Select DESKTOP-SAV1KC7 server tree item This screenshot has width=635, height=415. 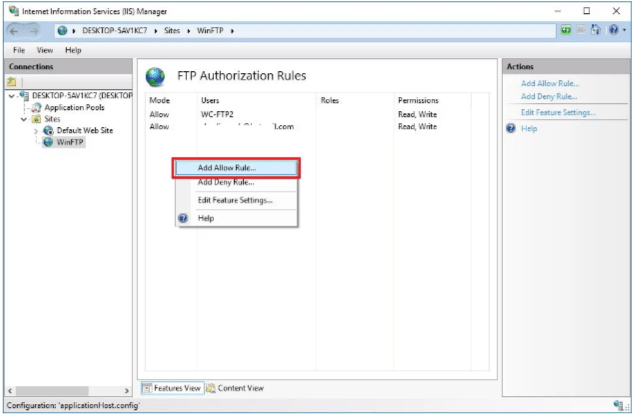(x=82, y=96)
